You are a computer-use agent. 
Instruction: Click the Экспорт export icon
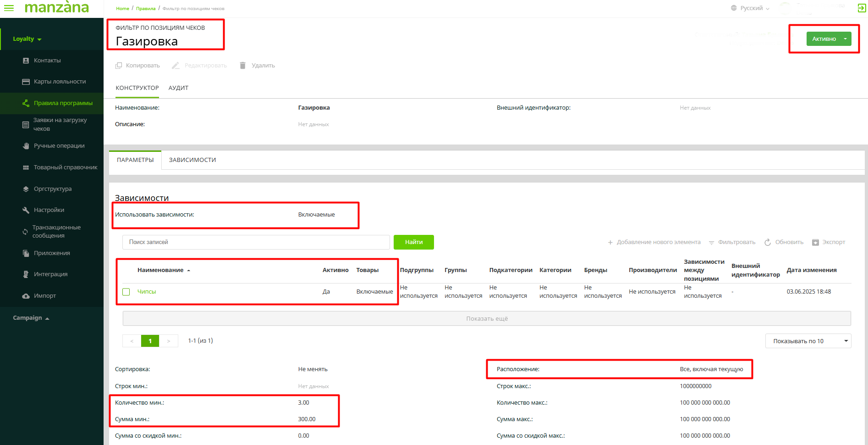pyautogui.click(x=815, y=242)
